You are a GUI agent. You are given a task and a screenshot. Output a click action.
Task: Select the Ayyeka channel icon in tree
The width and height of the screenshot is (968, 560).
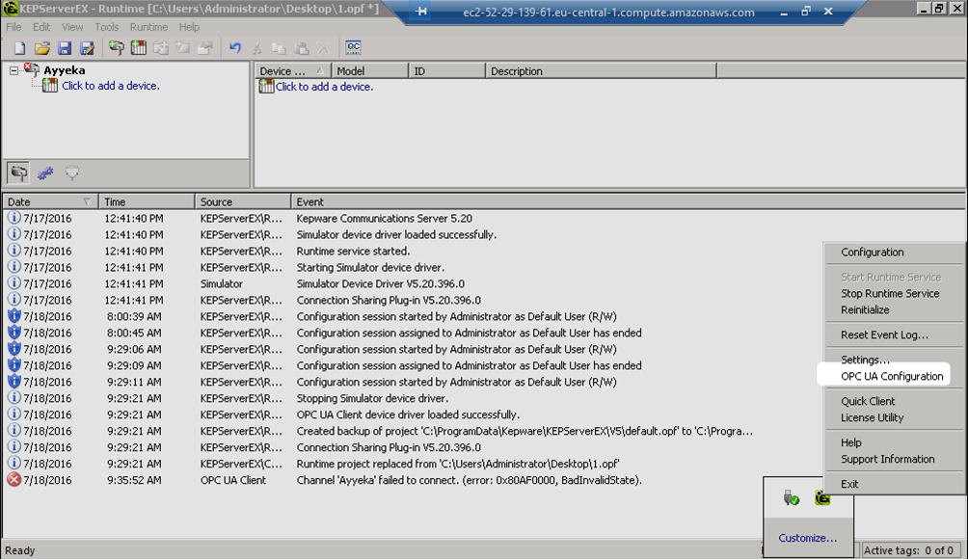coord(32,69)
